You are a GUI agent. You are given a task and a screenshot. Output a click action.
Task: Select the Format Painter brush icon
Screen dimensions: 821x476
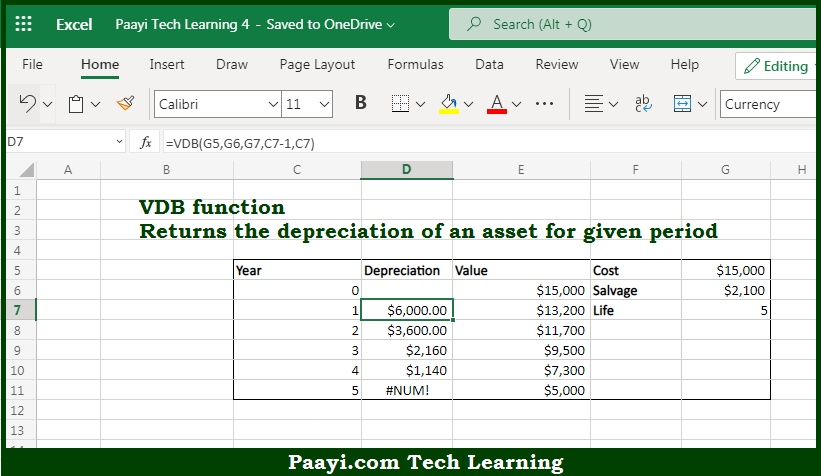tap(126, 104)
